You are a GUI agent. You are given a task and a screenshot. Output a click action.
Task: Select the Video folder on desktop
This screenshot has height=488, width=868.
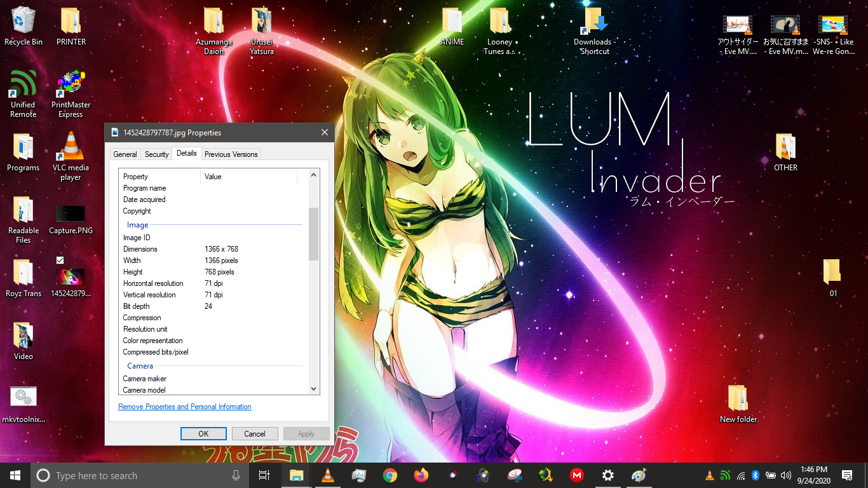click(24, 341)
